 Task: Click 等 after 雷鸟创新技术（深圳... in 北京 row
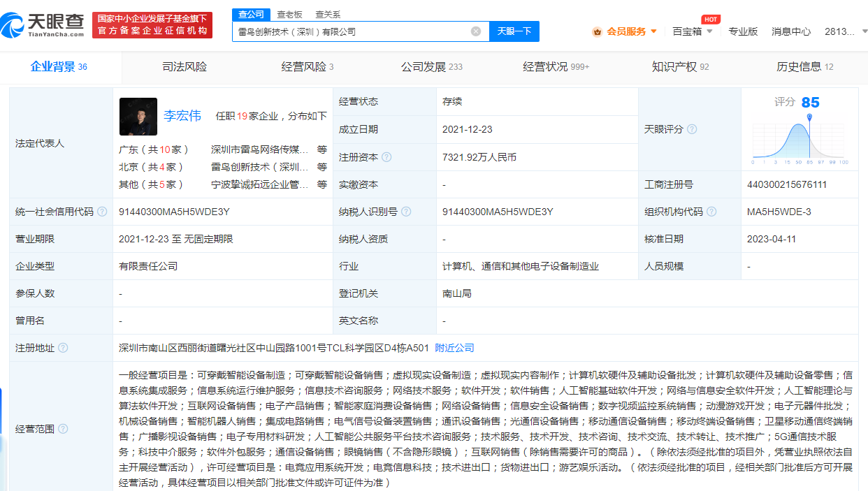pos(321,167)
